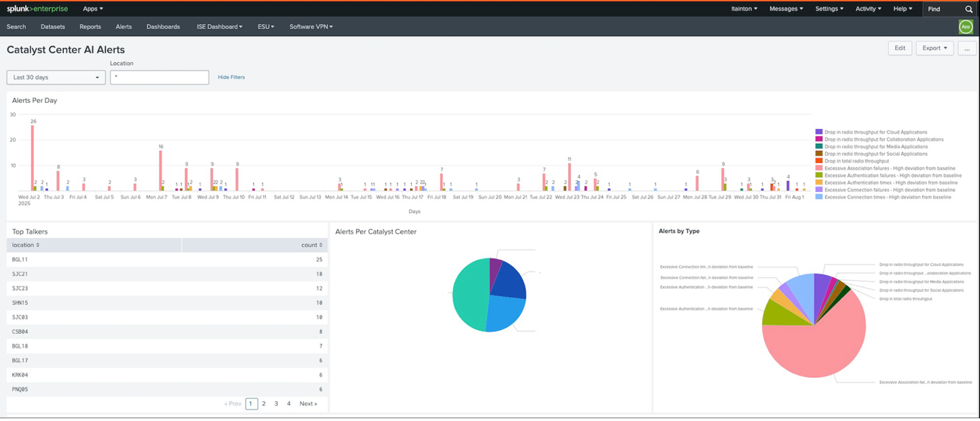The image size is (980, 421).
Task: Open the ISE Dashboard dropdown
Action: [219, 27]
